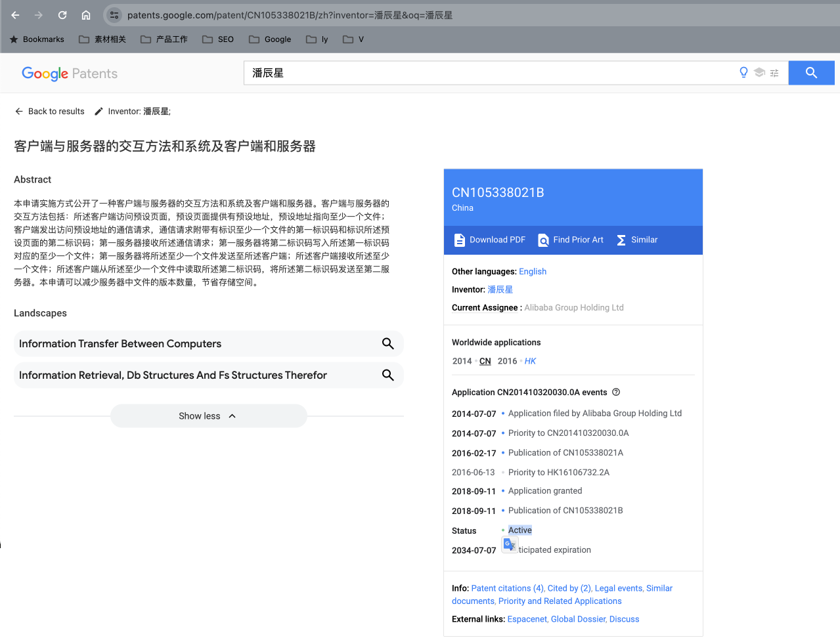Viewport: 840px width, 644px height.
Task: Click the Find Prior Art label
Action: (x=579, y=240)
